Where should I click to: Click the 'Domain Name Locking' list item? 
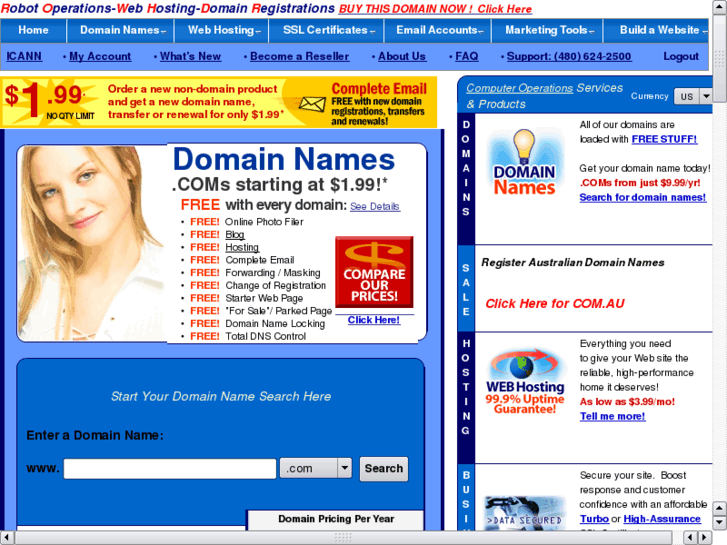(x=275, y=324)
